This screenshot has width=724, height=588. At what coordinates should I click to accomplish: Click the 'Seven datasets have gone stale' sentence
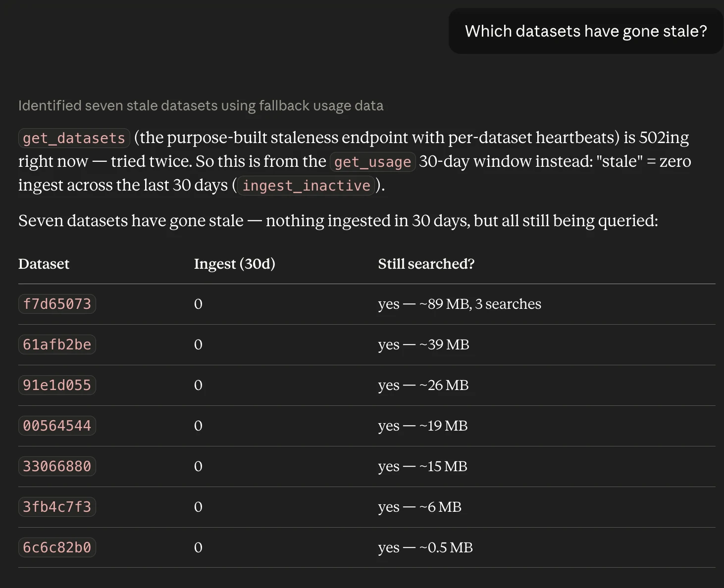click(x=338, y=221)
